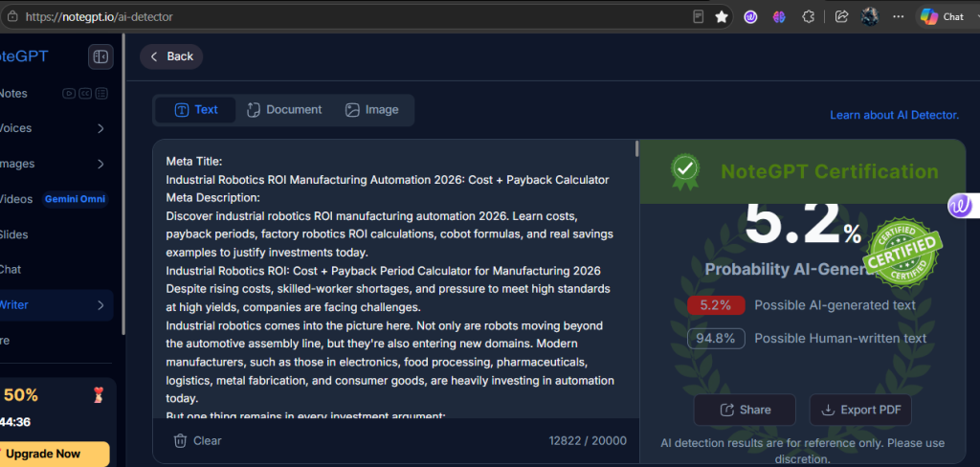
Task: Click the Upgrade Now button
Action: 54,455
